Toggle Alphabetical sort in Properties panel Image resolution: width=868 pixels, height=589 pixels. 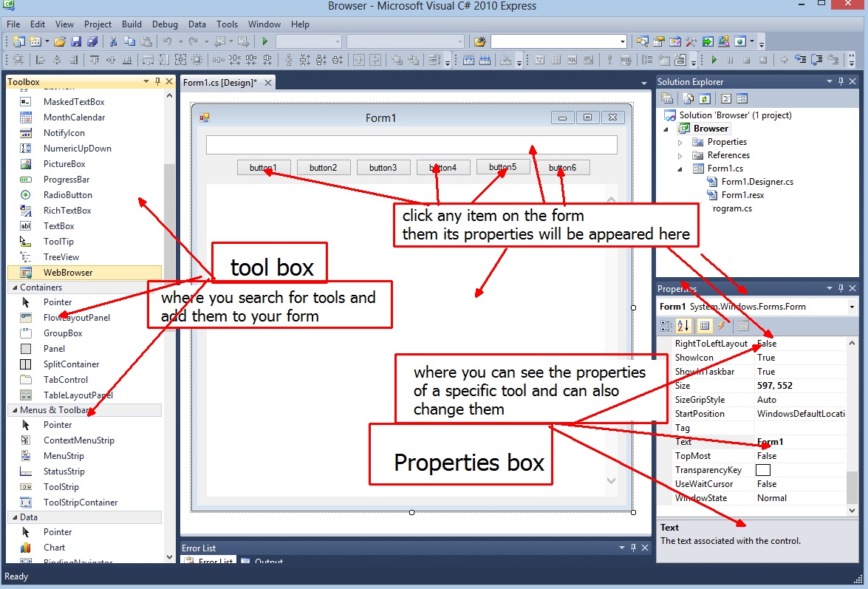[x=683, y=326]
